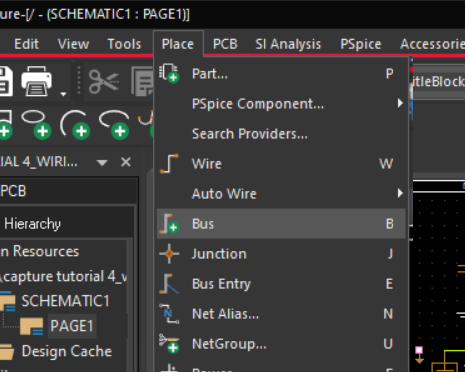Viewport: 465px width, 372px height.
Task: Click the Net Alias icon in menu
Action: tap(169, 314)
